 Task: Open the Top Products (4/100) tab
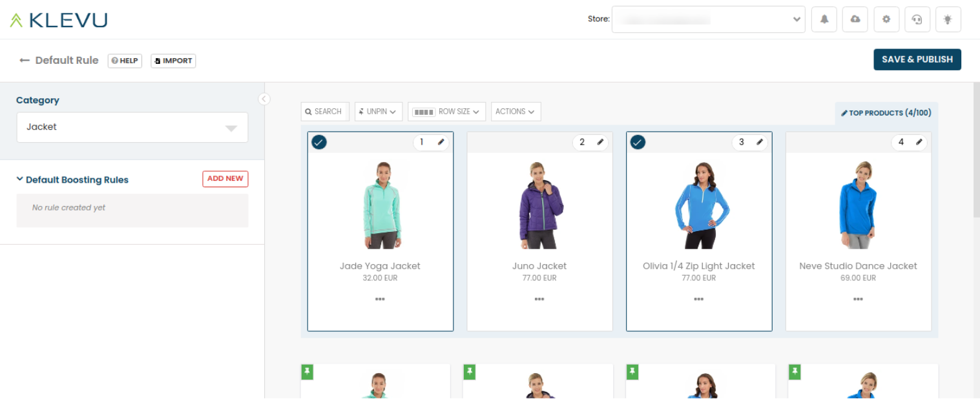886,113
